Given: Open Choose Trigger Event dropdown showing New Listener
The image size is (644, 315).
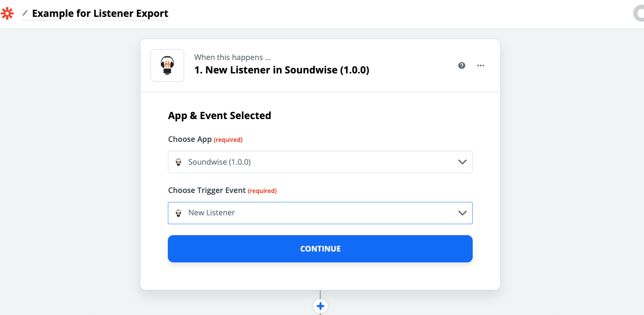Looking at the screenshot, I should pos(320,213).
